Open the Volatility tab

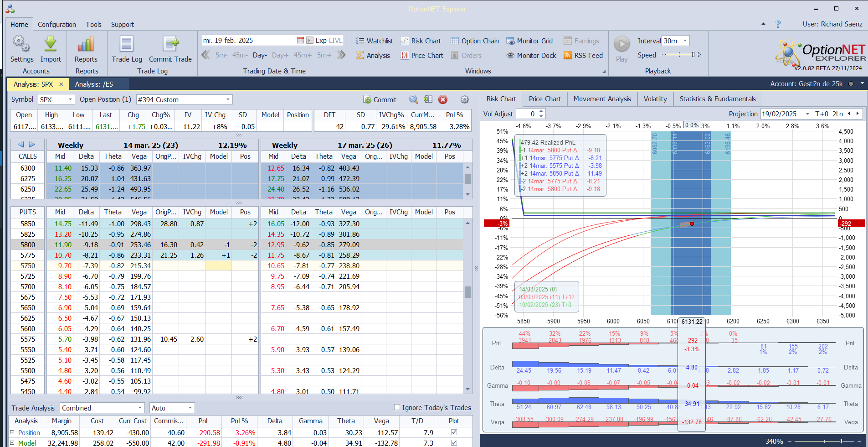[655, 99]
